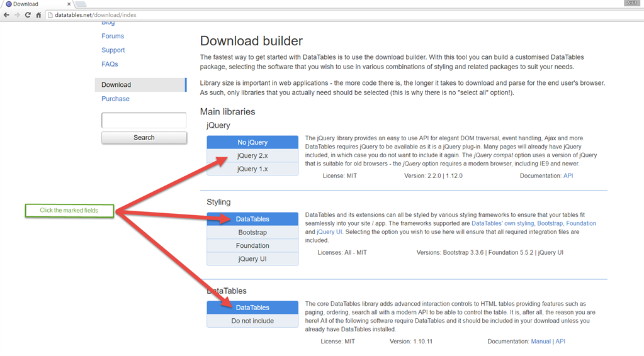Click the jQuery section heading

tap(218, 126)
